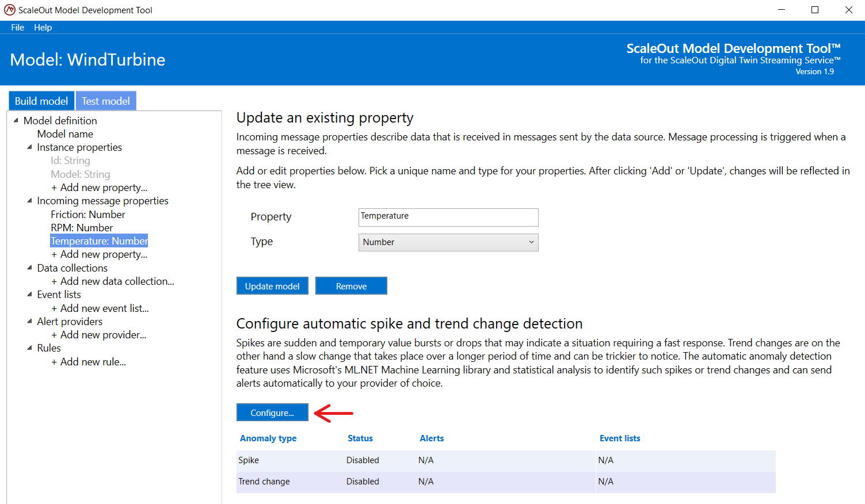Screen dimensions: 865x504
Task: Select Temperature: Number tree item
Action: pyautogui.click(x=99, y=241)
